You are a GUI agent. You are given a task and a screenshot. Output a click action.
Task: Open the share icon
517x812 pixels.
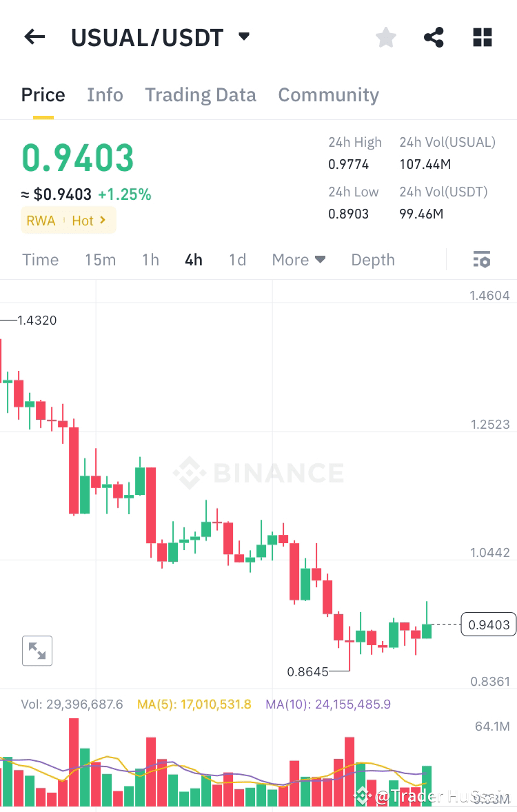433,37
